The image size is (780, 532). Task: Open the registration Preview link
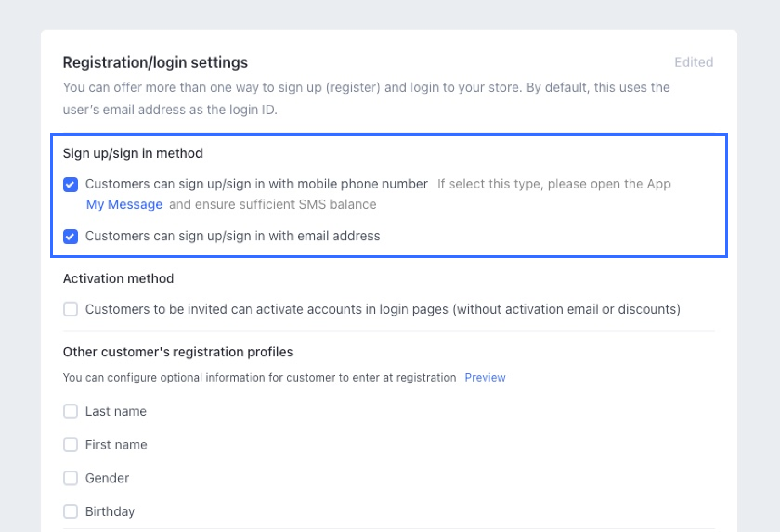pyautogui.click(x=485, y=377)
